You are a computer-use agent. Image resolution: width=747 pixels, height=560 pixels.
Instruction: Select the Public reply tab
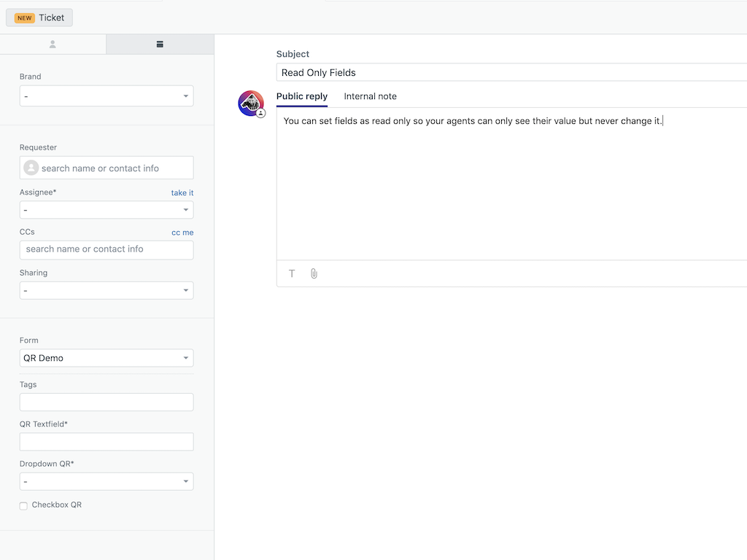(x=301, y=96)
